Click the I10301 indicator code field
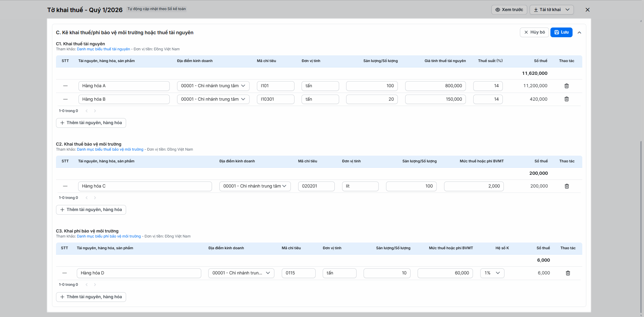The height and width of the screenshot is (317, 644). click(275, 99)
